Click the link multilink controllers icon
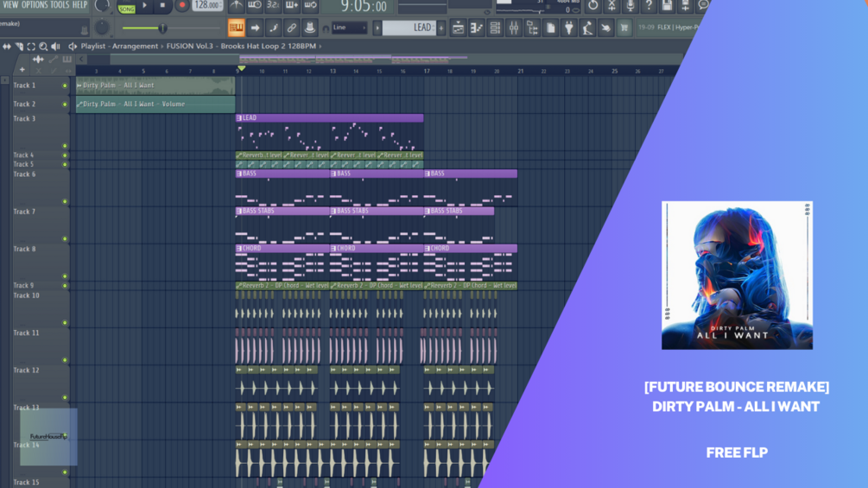The width and height of the screenshot is (868, 488). click(x=292, y=28)
